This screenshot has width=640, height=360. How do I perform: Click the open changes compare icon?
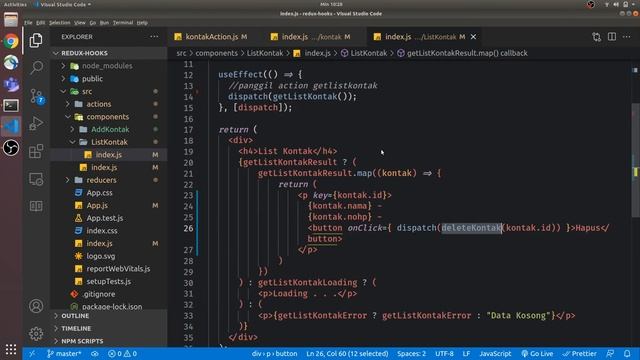tap(596, 37)
